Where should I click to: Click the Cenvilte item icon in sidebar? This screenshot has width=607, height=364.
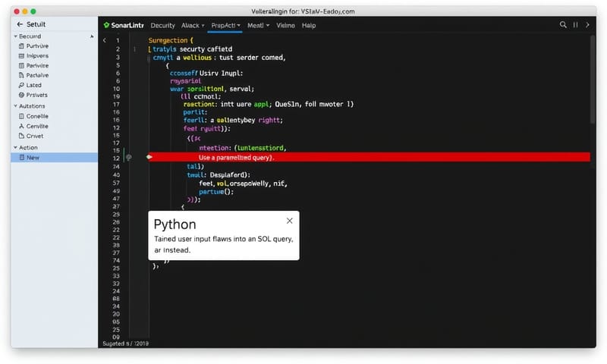(19, 126)
